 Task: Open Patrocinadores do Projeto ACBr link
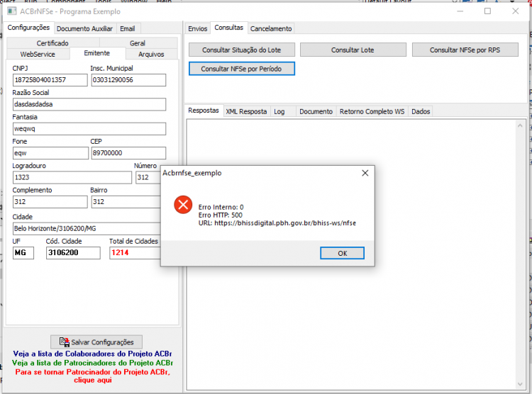pyautogui.click(x=92, y=363)
